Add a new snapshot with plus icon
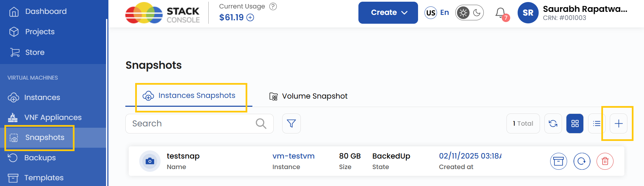644x186 pixels. [618, 123]
